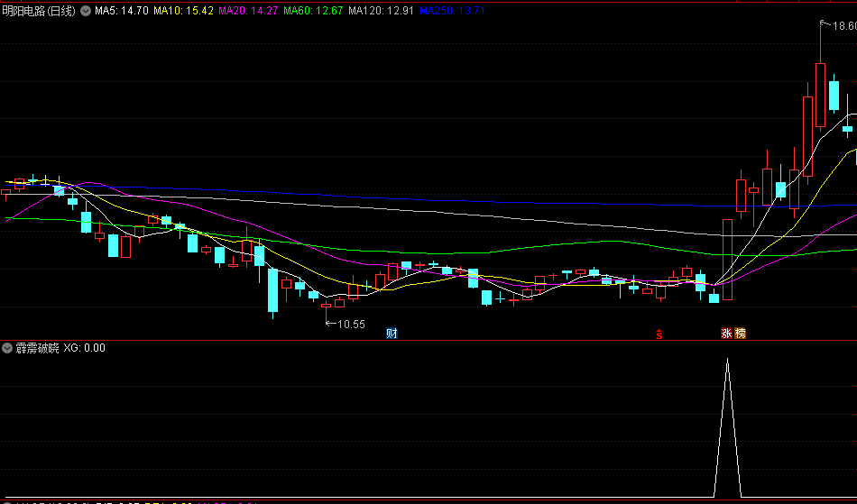The height and width of the screenshot is (504, 857).
Task: Click the 明阳电路(日线) chart title
Action: [39, 11]
